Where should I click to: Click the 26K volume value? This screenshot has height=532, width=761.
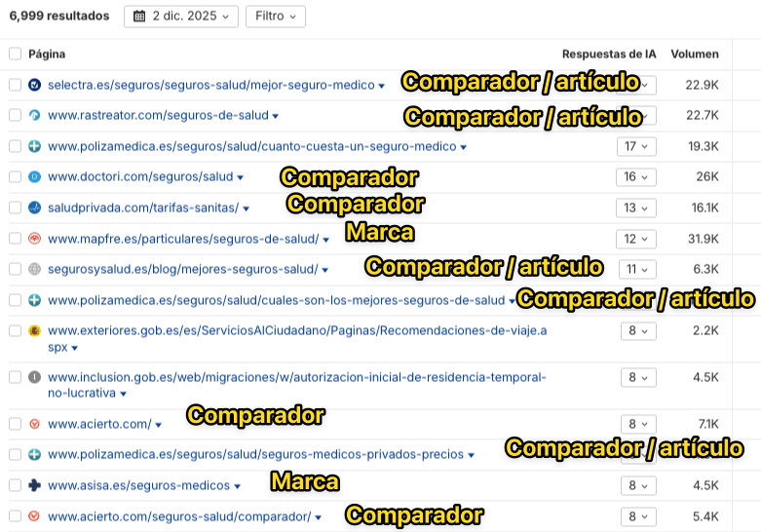[707, 176]
